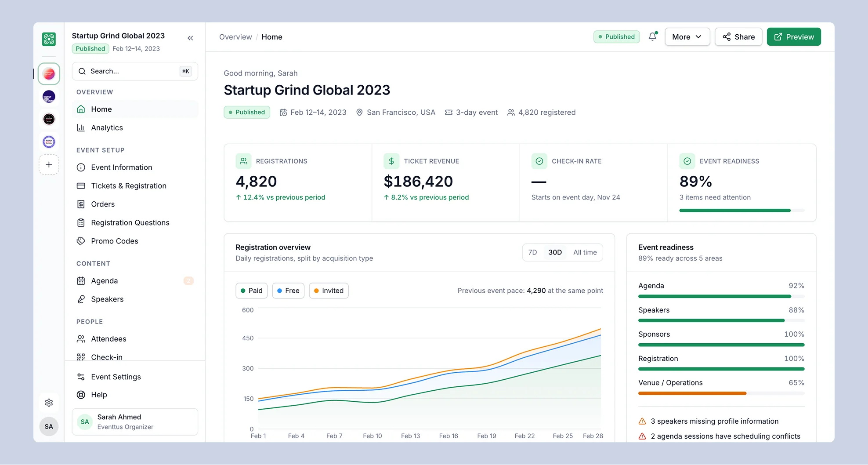This screenshot has width=868, height=465.
Task: Click the Published status badge in header
Action: [616, 37]
